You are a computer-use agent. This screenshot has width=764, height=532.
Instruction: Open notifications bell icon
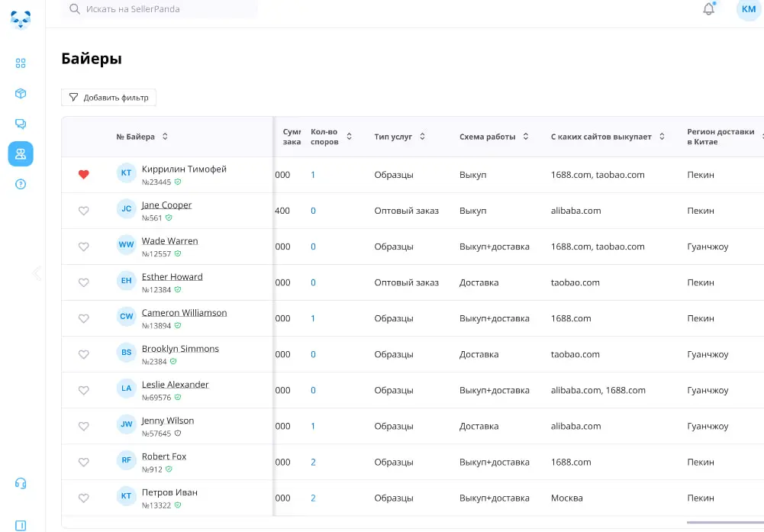[x=708, y=9]
